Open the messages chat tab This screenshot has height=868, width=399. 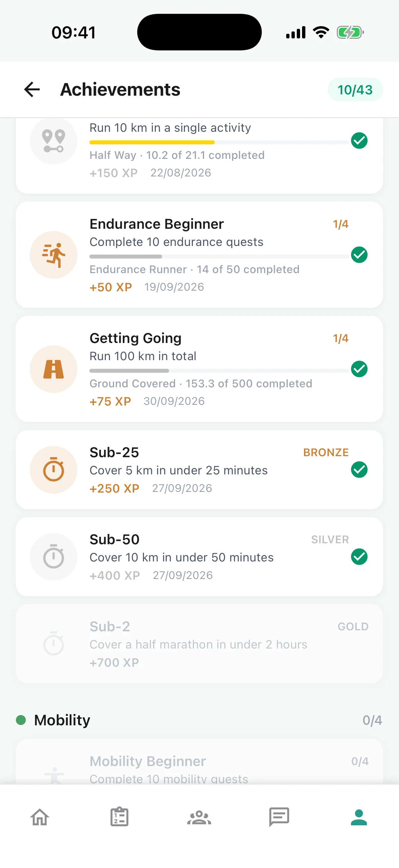(x=279, y=817)
